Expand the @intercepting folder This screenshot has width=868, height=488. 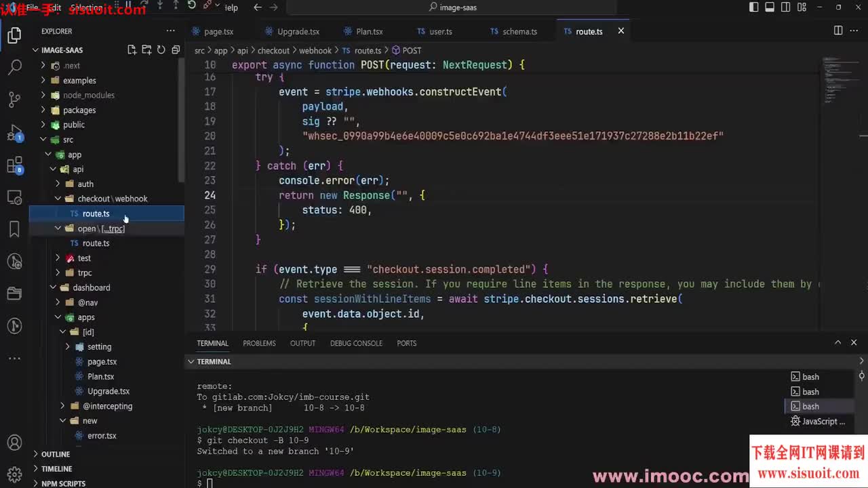pos(62,406)
